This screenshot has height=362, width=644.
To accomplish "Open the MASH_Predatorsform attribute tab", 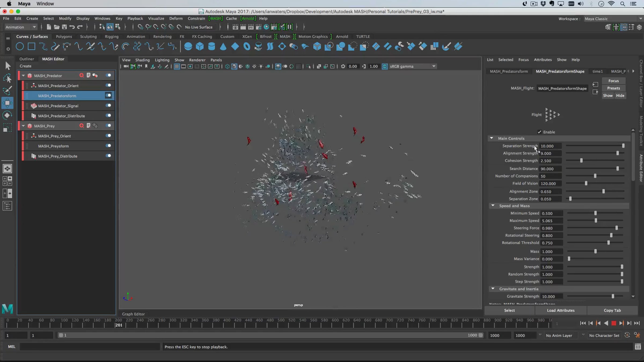I will coord(509,71).
